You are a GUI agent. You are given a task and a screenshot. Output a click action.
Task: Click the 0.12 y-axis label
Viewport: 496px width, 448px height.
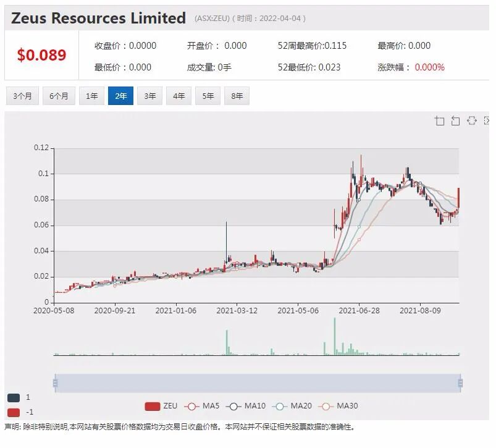(41, 148)
